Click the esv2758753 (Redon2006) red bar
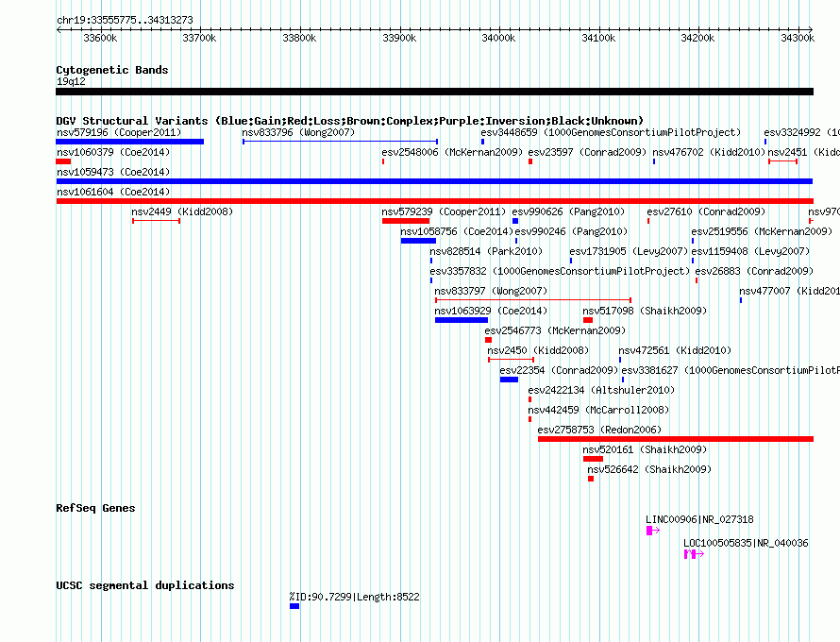This screenshot has width=840, height=642. tap(676, 439)
